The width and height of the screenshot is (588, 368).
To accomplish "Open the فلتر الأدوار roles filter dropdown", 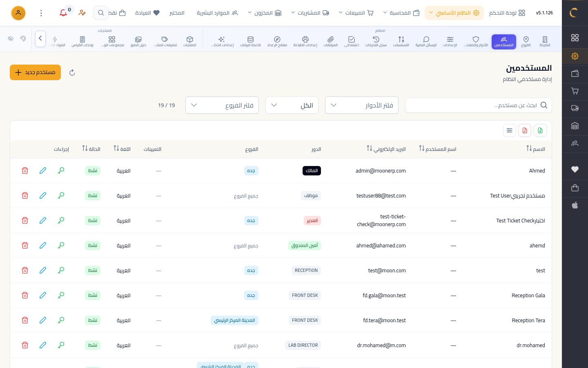I will click(362, 105).
